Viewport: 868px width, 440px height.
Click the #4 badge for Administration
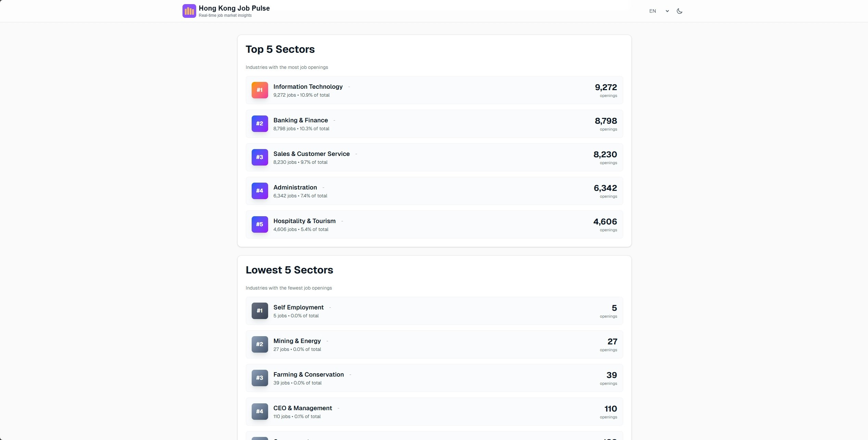[260, 191]
